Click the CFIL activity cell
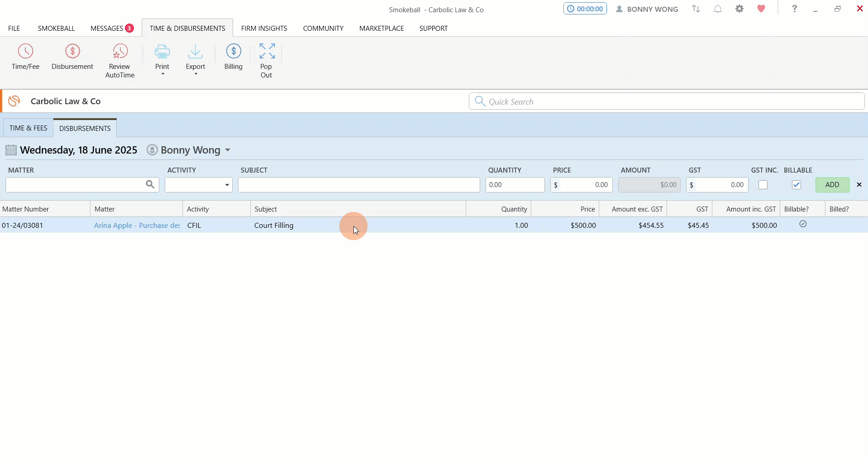The width and height of the screenshot is (868, 462). [x=216, y=225]
